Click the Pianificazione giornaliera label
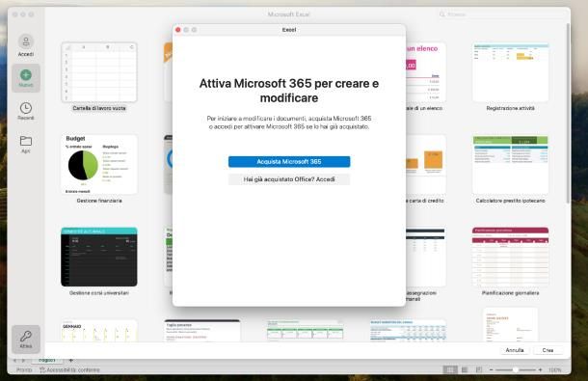 tap(510, 293)
